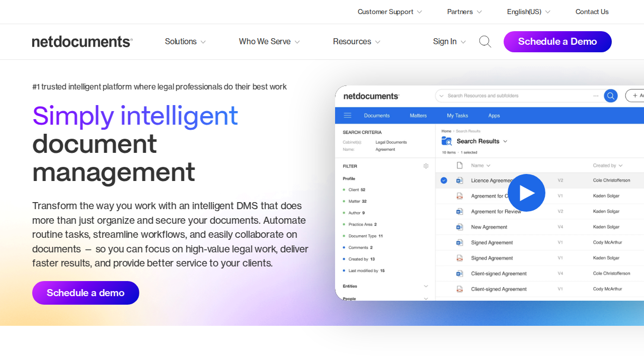
Task: Click the filter settings gear icon
Action: click(x=426, y=166)
